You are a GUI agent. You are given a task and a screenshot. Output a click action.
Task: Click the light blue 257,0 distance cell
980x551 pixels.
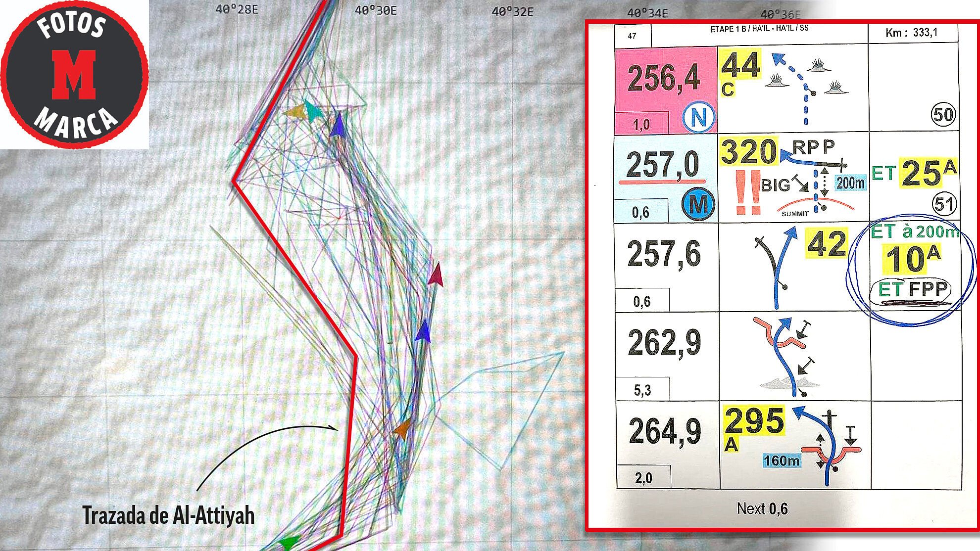click(663, 165)
